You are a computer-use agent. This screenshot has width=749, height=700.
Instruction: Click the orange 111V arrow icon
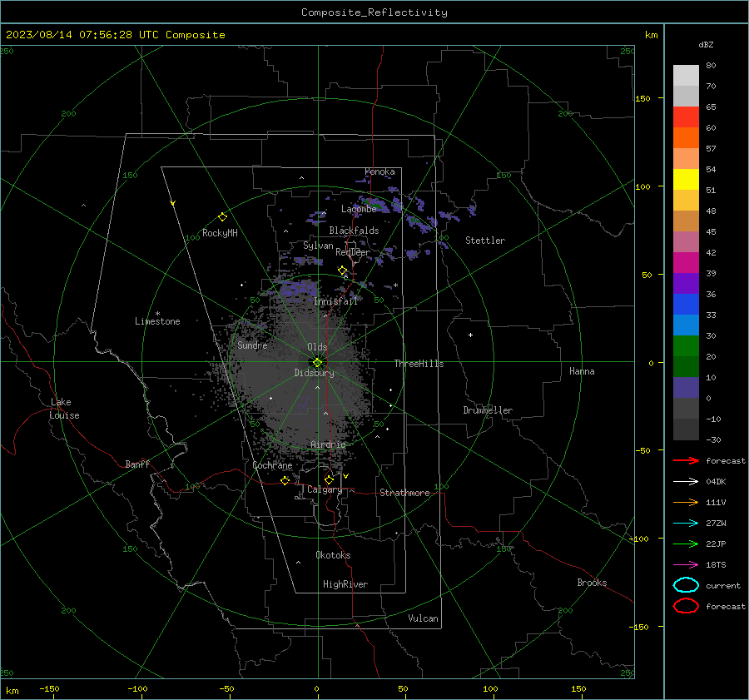(686, 502)
